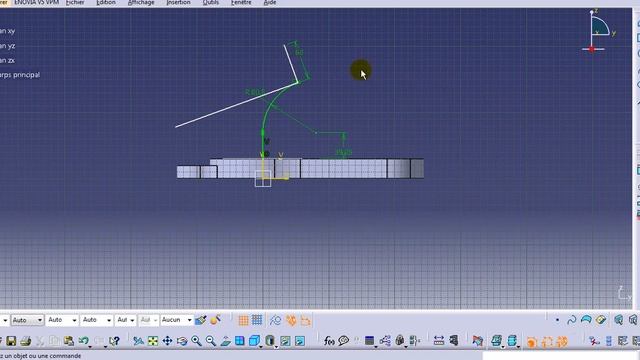The height and width of the screenshot is (360, 640).
Task: Toggle Snap to Point grid
Action: coord(257,320)
